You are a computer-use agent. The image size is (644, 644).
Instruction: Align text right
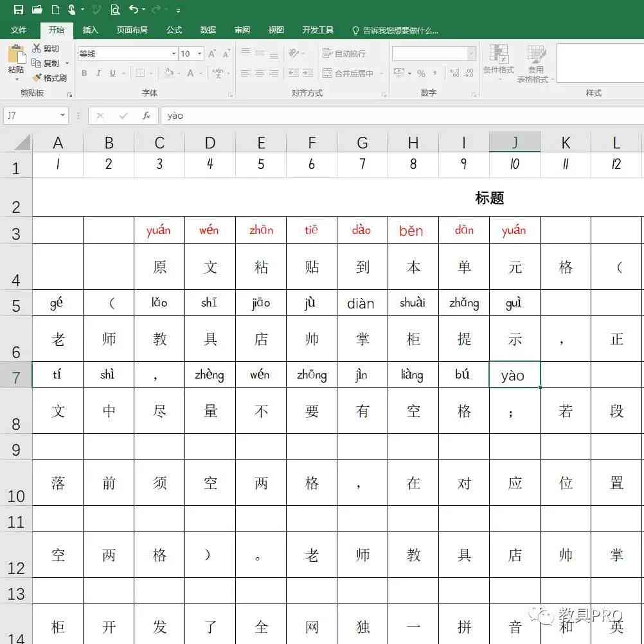click(x=274, y=73)
